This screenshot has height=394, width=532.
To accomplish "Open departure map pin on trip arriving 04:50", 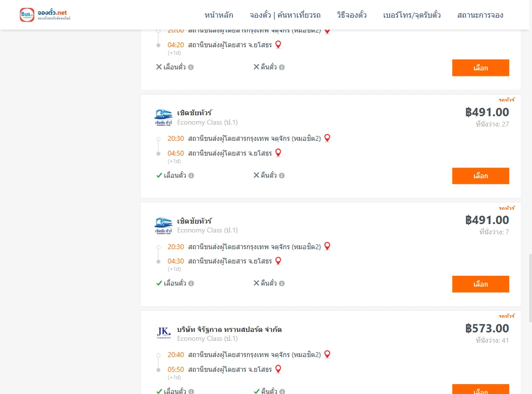I will 327,138.
